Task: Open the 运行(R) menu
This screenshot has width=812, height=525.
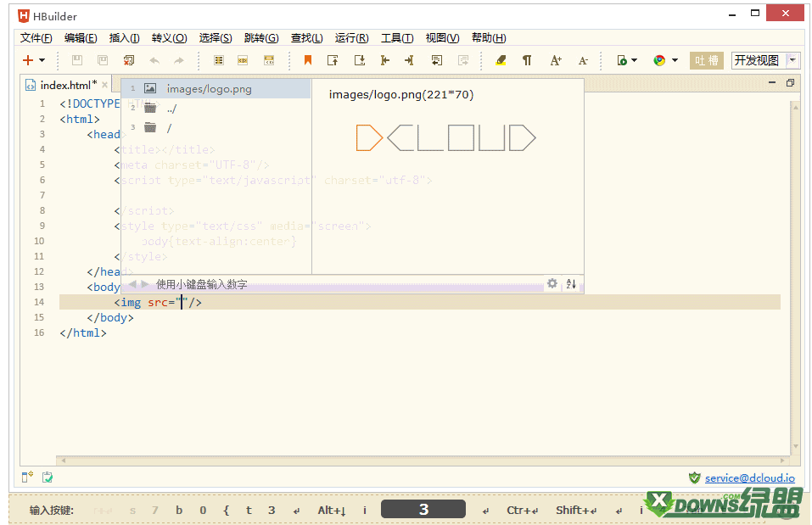Action: [351, 38]
